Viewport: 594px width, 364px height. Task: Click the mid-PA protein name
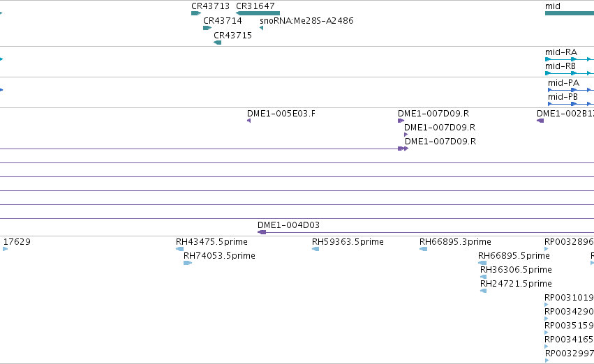(563, 83)
